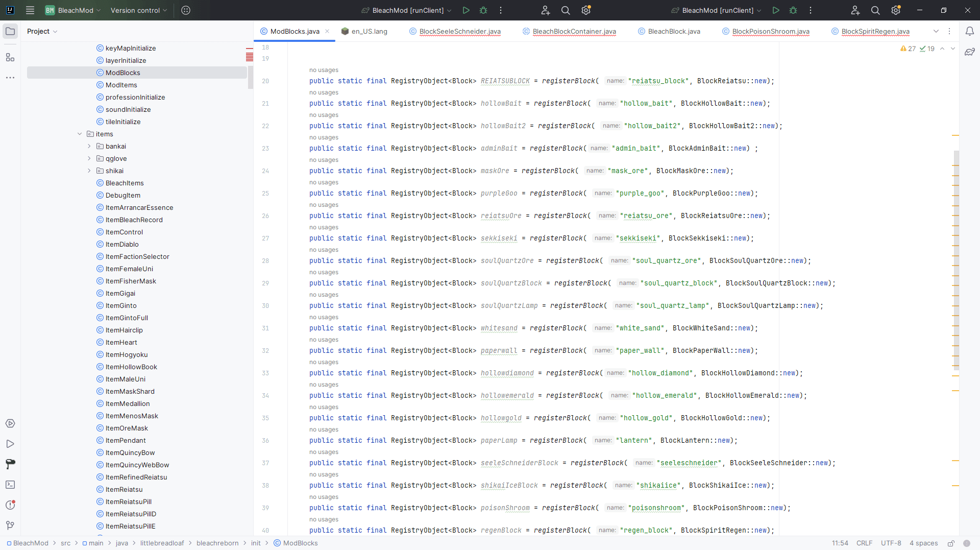Select ItemQuincyBow in project tree

[x=130, y=452]
